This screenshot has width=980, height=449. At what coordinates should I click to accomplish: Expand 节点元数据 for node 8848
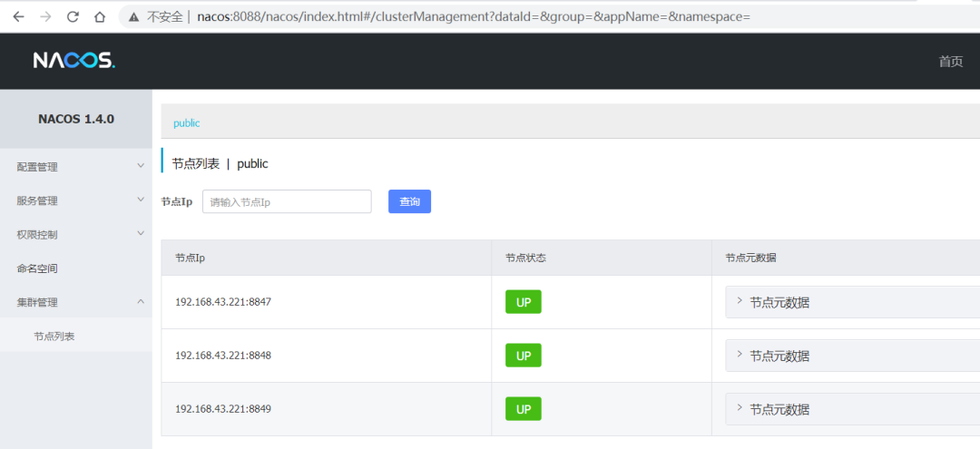point(852,356)
